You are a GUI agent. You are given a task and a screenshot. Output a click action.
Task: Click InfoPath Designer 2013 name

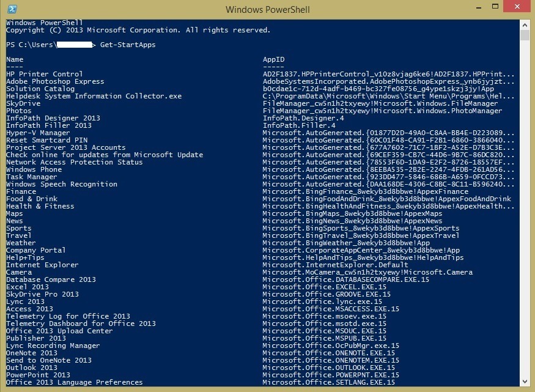pyautogui.click(x=53, y=118)
